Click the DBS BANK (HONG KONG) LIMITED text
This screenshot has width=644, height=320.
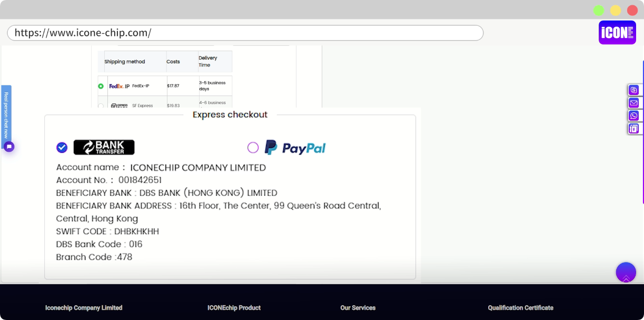(x=209, y=193)
